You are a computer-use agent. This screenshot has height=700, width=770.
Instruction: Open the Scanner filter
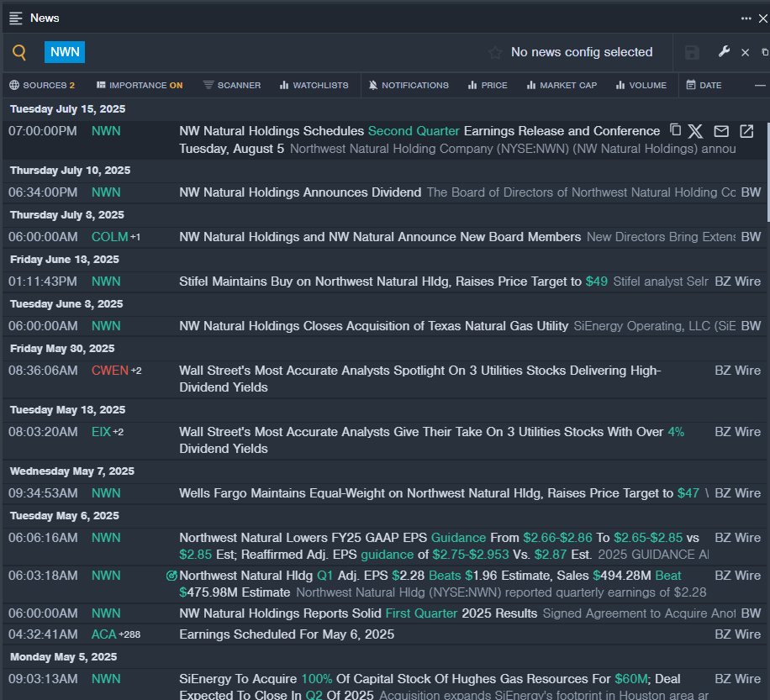click(232, 85)
